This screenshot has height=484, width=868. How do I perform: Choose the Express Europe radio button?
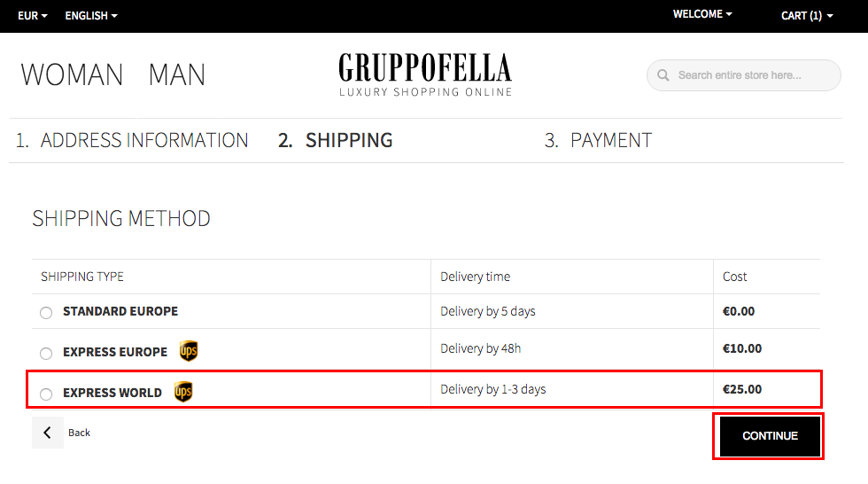pos(46,354)
